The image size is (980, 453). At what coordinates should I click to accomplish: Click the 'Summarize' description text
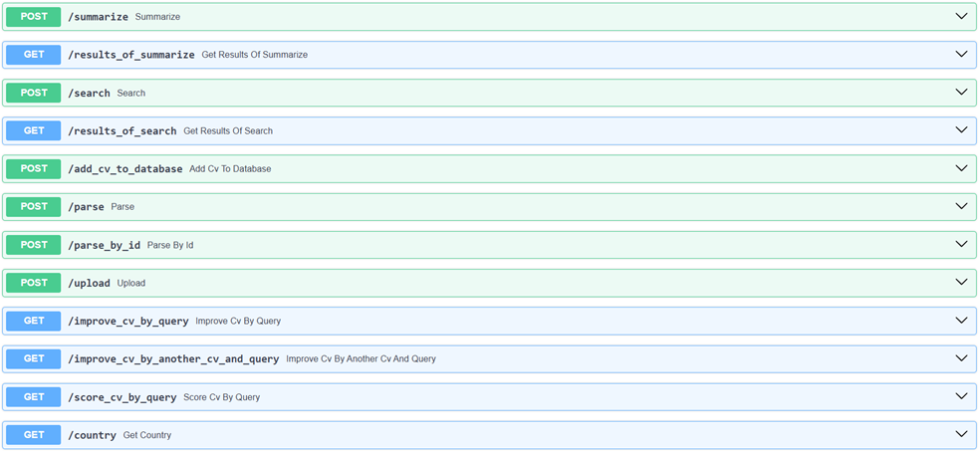click(x=157, y=17)
